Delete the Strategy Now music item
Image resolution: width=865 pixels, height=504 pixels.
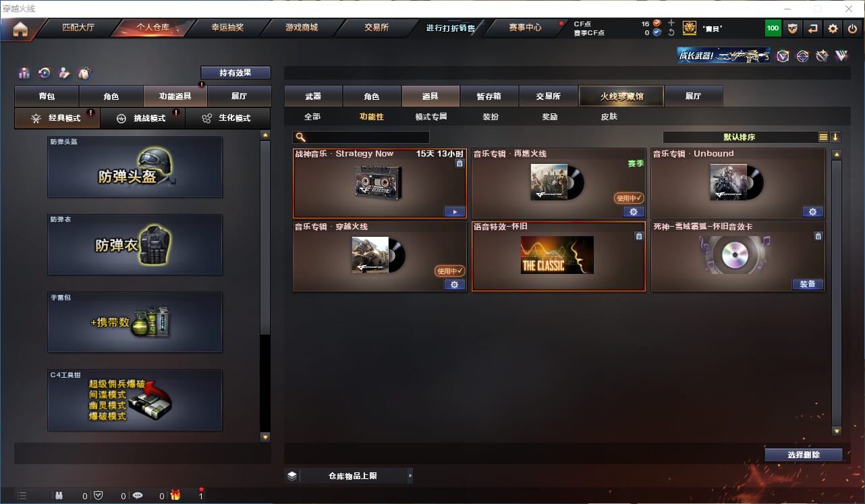(x=459, y=163)
